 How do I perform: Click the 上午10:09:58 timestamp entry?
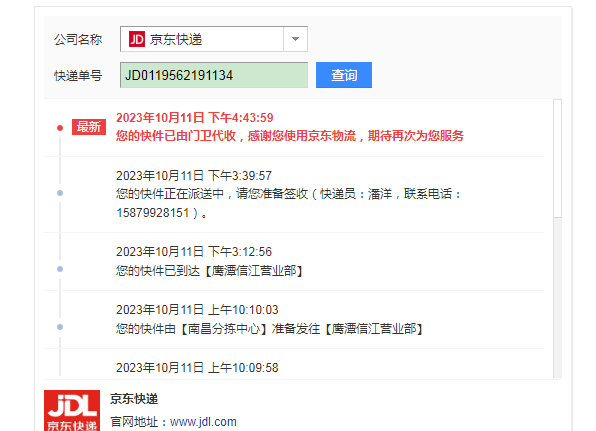(x=197, y=368)
